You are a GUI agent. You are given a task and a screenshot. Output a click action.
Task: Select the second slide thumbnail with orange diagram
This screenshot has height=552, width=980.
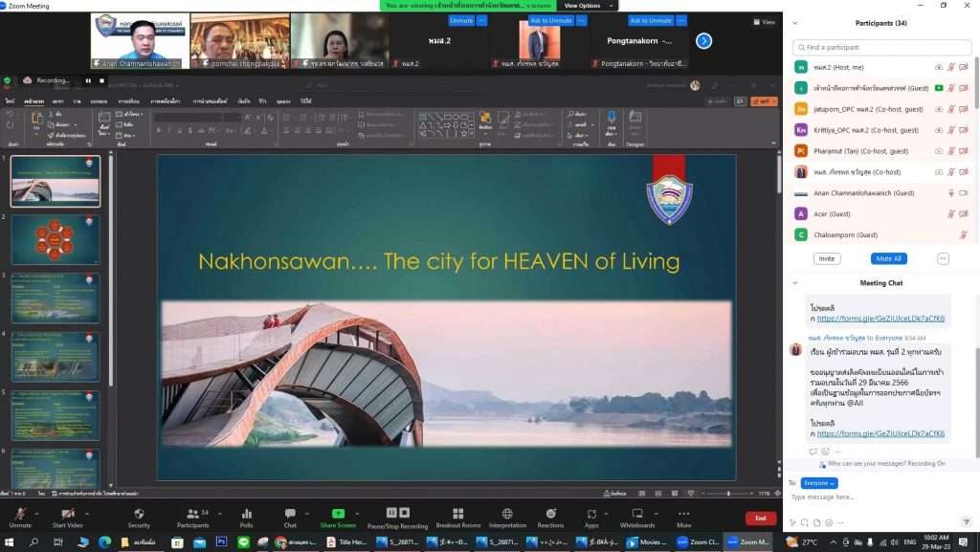[x=55, y=239]
